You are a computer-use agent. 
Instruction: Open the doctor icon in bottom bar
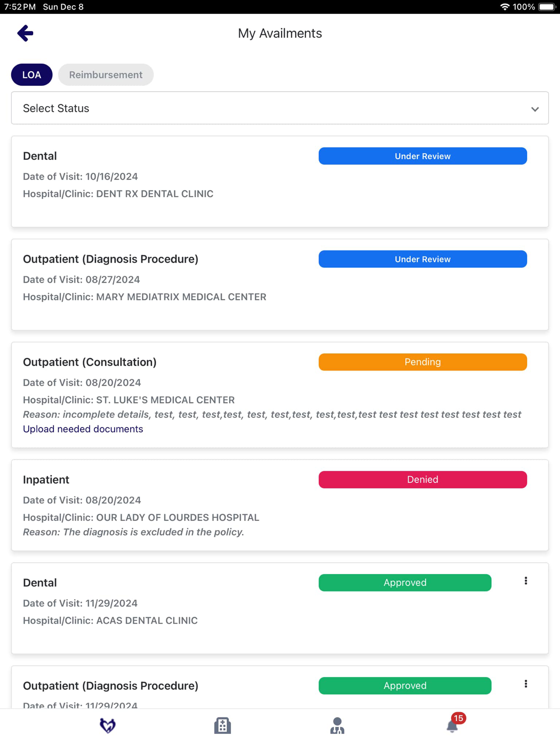click(337, 725)
